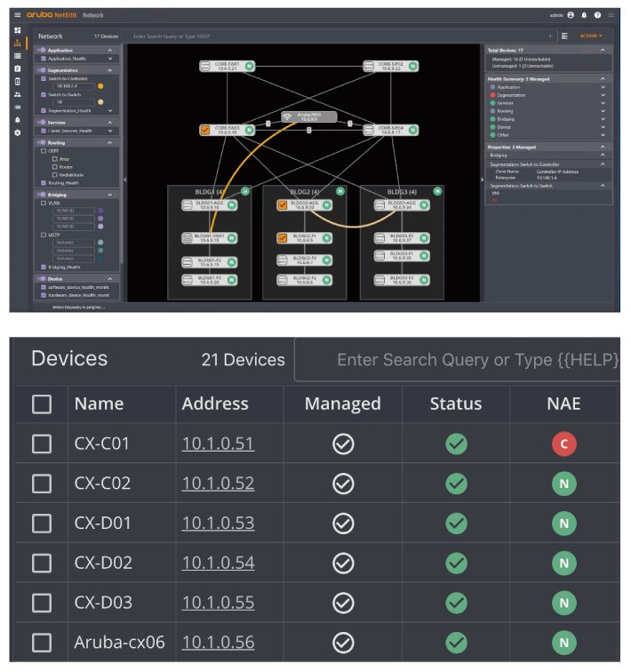This screenshot has width=631, height=672.
Task: Open notifications bell in the top bar
Action: coord(584,15)
